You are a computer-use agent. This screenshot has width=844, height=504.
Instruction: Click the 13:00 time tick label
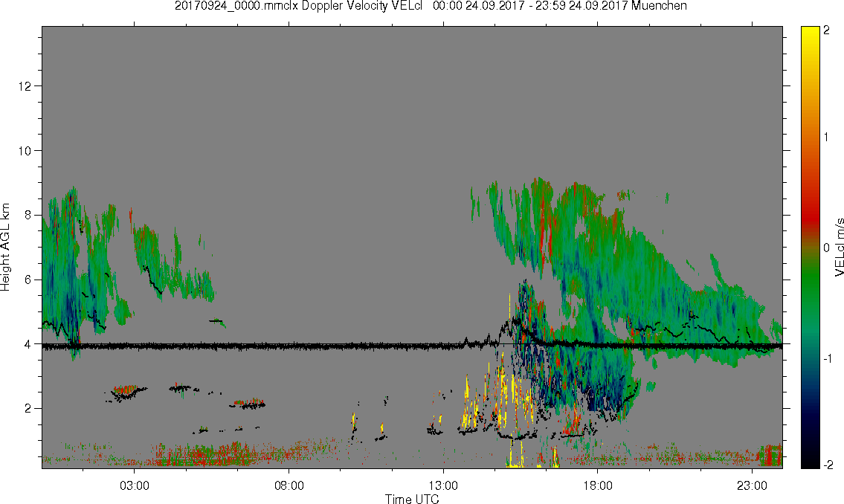[x=443, y=485]
